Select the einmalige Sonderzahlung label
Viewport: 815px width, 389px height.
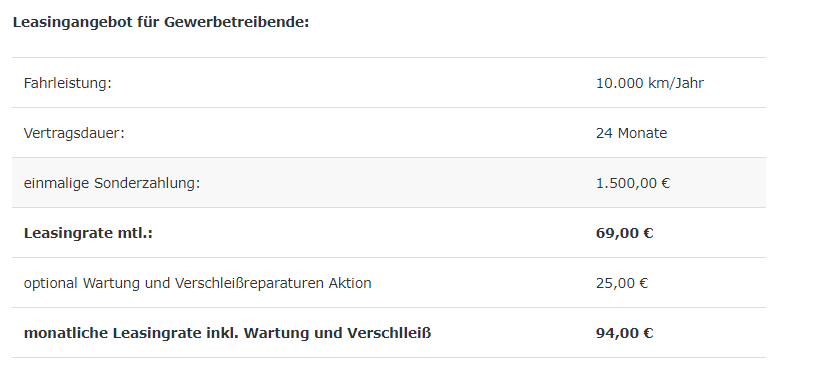[112, 183]
